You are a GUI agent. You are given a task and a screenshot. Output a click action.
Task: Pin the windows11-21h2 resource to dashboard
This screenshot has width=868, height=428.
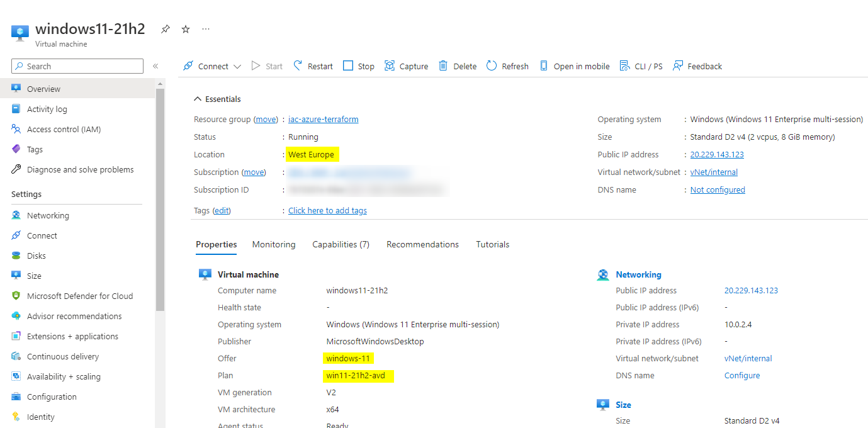(x=166, y=29)
